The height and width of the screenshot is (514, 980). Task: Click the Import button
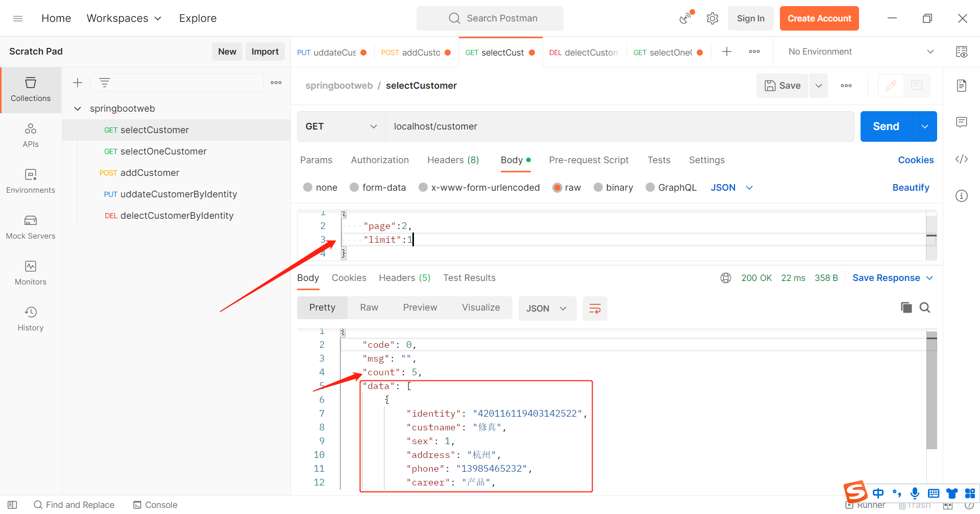click(x=265, y=52)
